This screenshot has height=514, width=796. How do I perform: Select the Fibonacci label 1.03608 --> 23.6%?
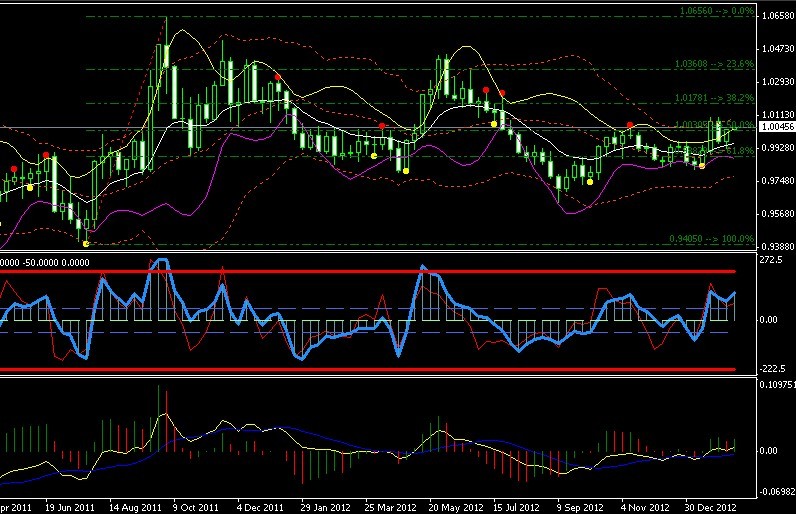pos(714,64)
